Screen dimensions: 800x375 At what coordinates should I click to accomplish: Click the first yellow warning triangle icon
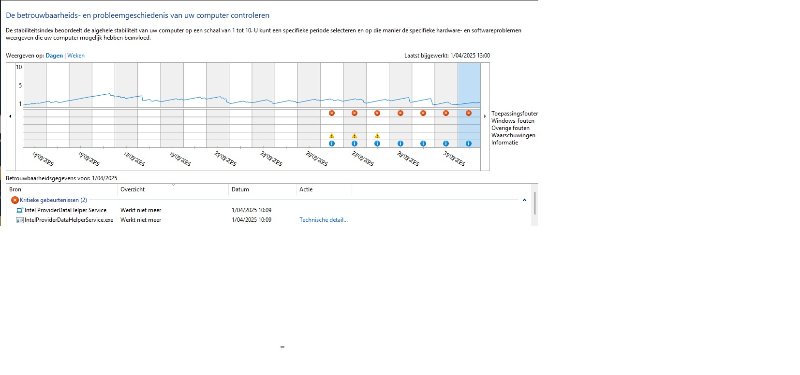click(332, 136)
